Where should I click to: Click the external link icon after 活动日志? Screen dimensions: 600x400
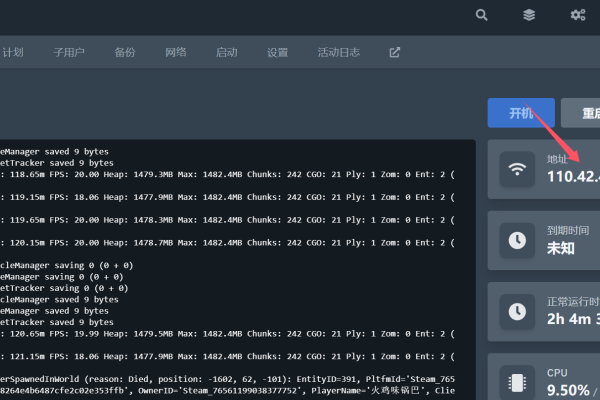click(394, 52)
